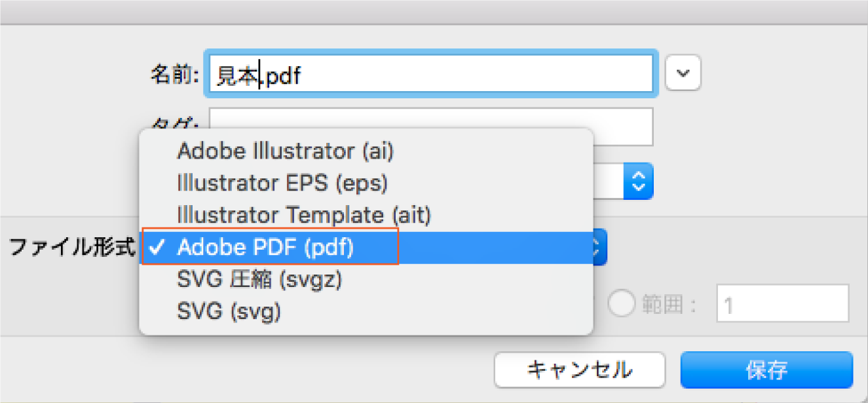
Task: Select SVG (svg) format option
Action: [366, 311]
